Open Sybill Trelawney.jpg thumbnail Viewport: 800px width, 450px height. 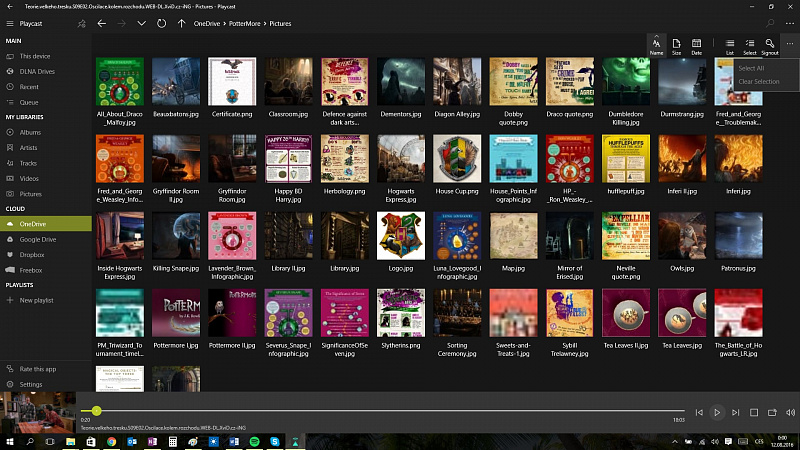pos(569,313)
